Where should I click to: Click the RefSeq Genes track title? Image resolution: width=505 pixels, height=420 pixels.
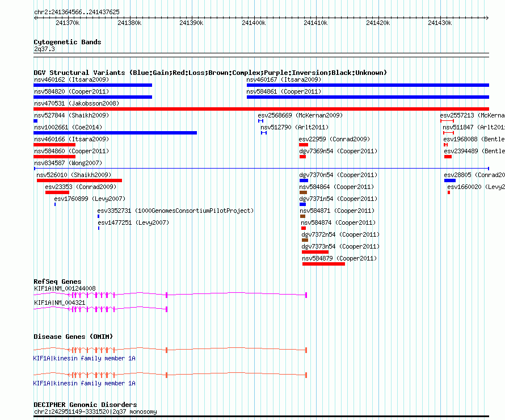(57, 282)
